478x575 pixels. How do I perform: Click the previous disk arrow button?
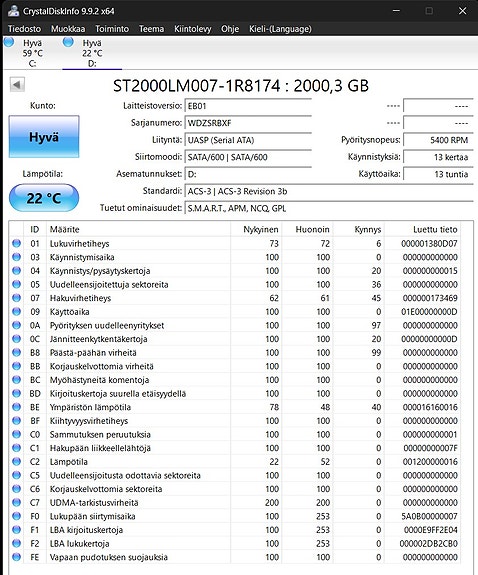point(17,85)
